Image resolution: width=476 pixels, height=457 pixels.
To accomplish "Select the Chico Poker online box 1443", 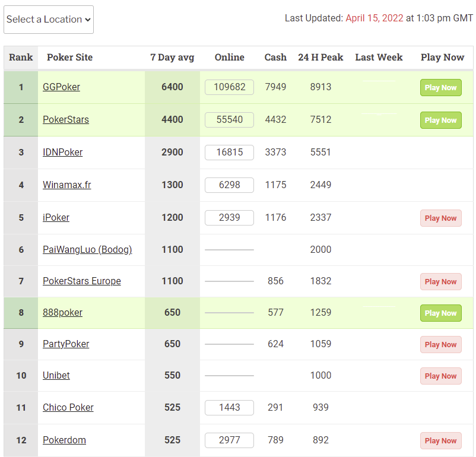I will [x=229, y=408].
